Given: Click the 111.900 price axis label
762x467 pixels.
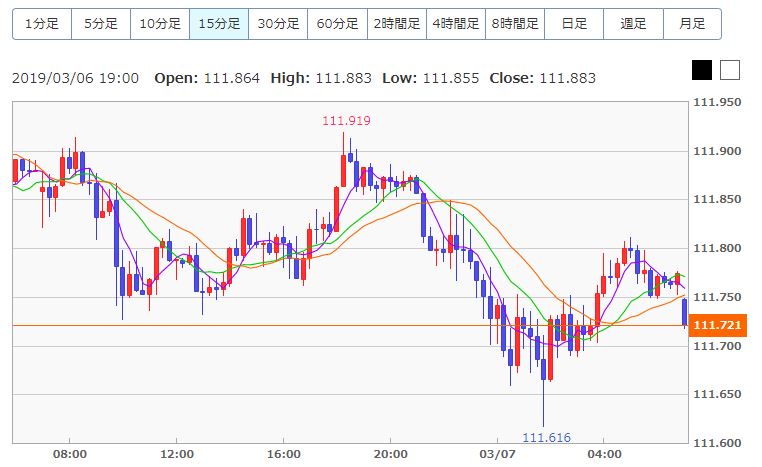Looking at the screenshot, I should 717,151.
